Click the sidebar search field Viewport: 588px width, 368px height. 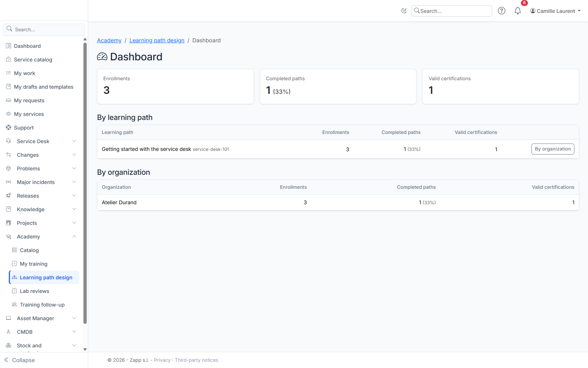[x=44, y=29]
